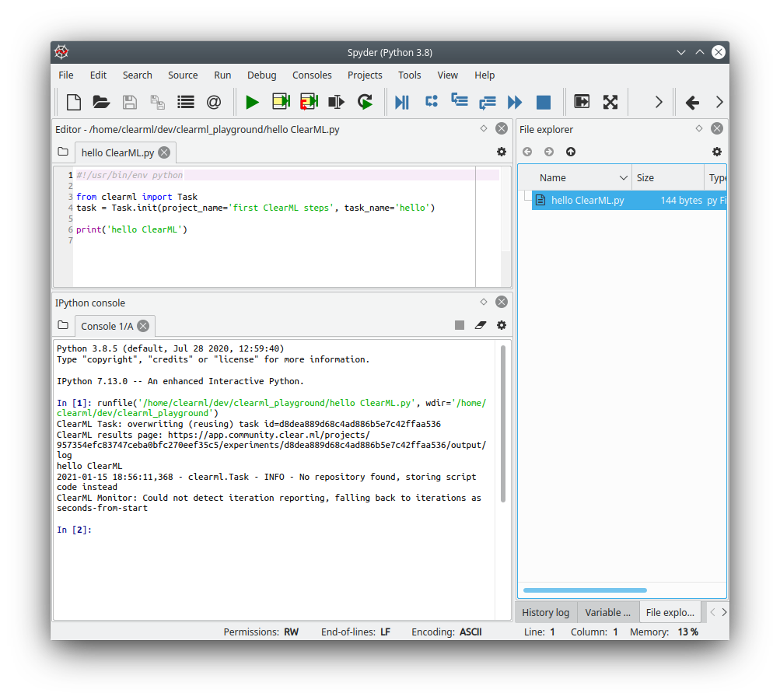Switch to the Variable explorer tab
The height and width of the screenshot is (700, 780).
[607, 612]
